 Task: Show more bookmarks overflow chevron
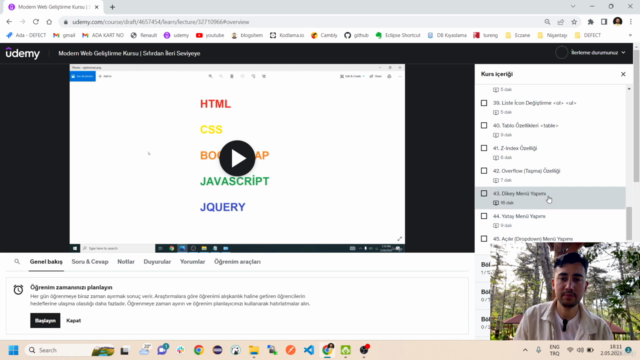pos(630,35)
